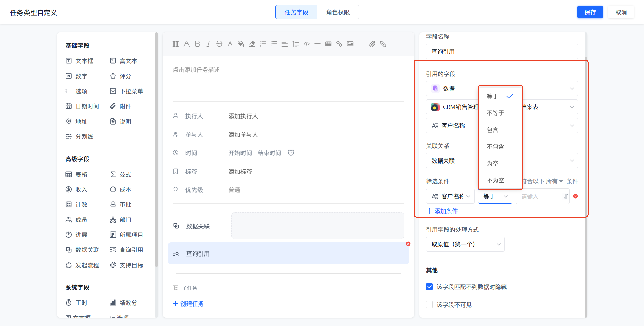Attach a file with paperclip icon
The height and width of the screenshot is (326, 644).
[372, 44]
